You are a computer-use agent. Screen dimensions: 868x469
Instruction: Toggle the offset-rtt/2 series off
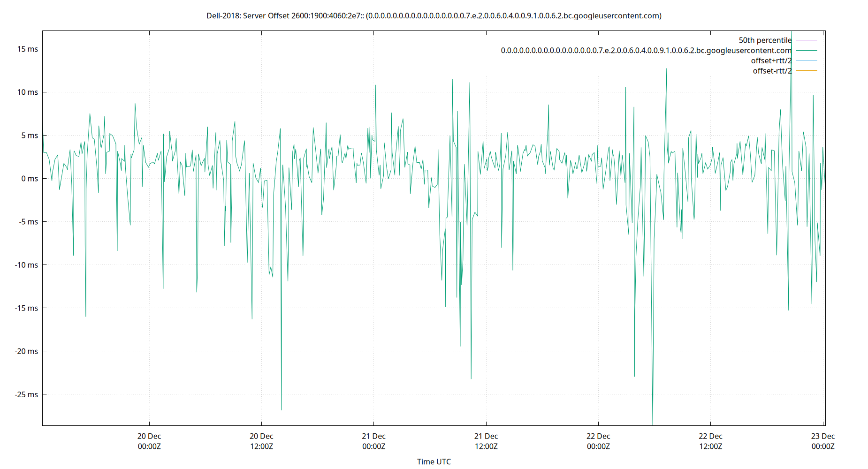772,70
